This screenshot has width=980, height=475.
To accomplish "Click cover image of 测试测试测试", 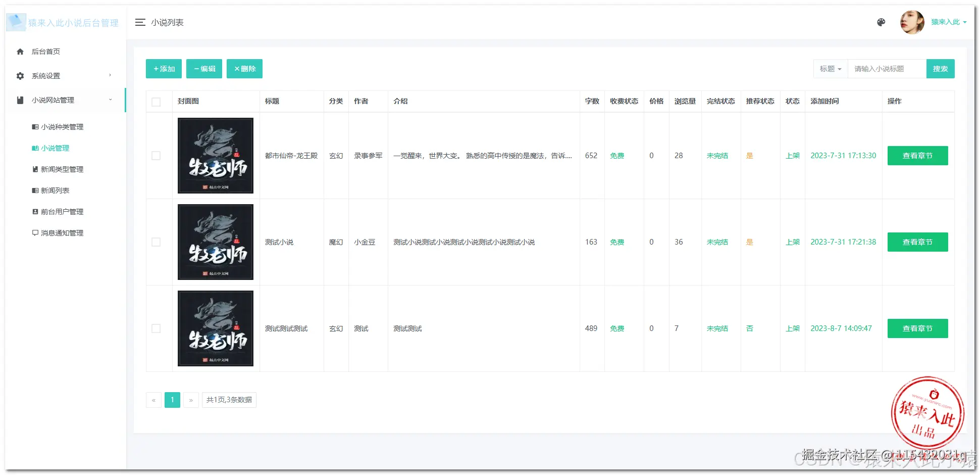I will 216,328.
